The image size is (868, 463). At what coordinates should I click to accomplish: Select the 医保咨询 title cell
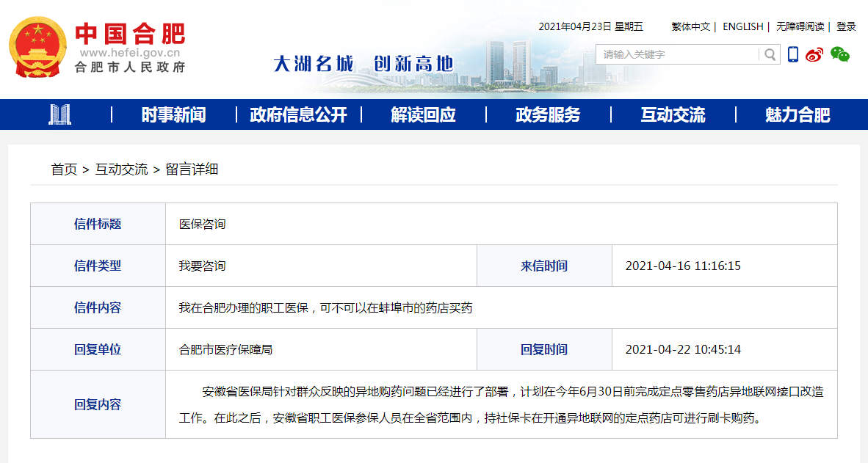pos(502,224)
